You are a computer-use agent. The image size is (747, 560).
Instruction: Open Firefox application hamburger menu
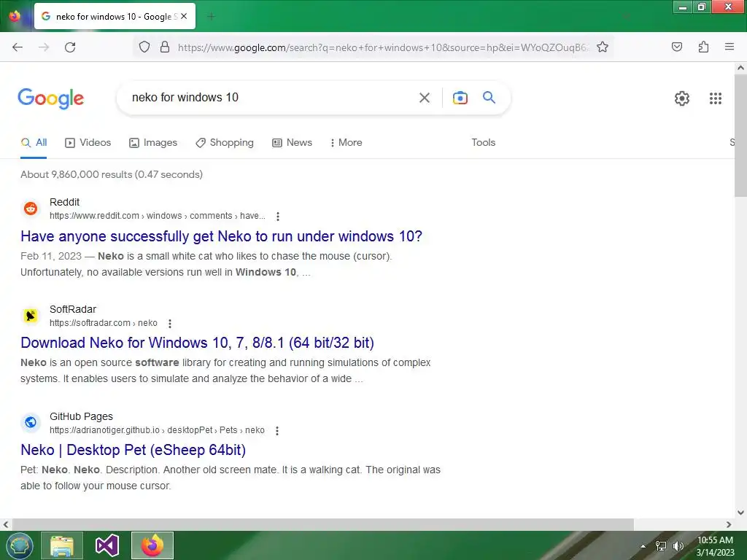[x=729, y=47]
